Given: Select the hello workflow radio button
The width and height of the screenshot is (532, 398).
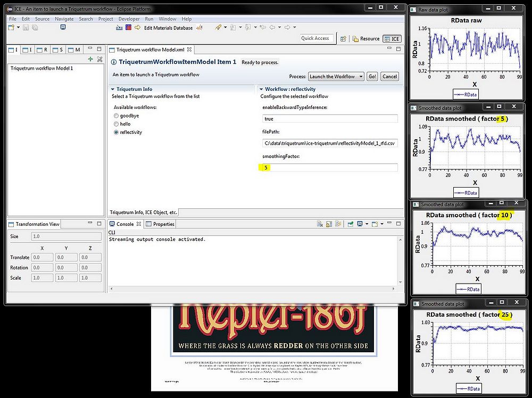Looking at the screenshot, I should click(x=117, y=124).
